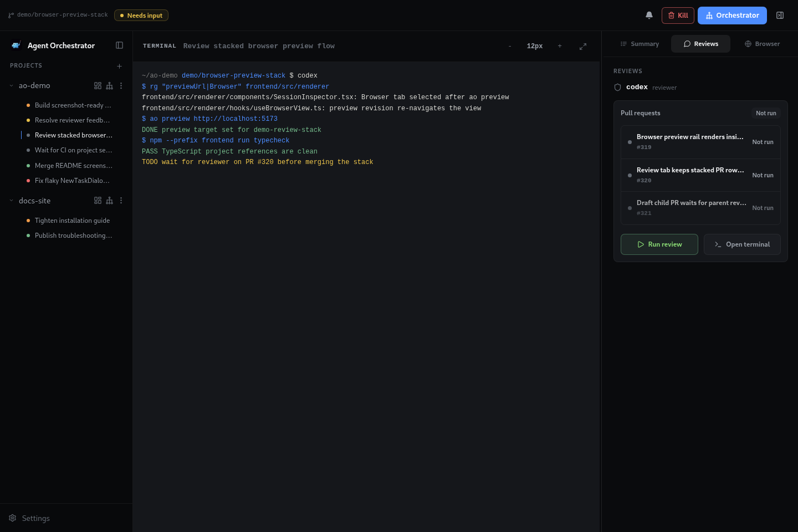Click the npm --prefix frontend typecheck line
Screen dimensions: 798x532
pos(216,141)
